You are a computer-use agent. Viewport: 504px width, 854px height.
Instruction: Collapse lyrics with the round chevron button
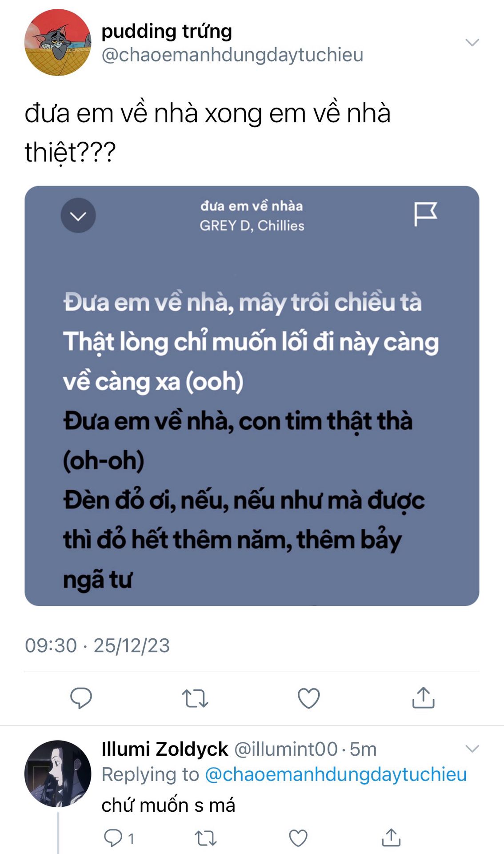(78, 216)
